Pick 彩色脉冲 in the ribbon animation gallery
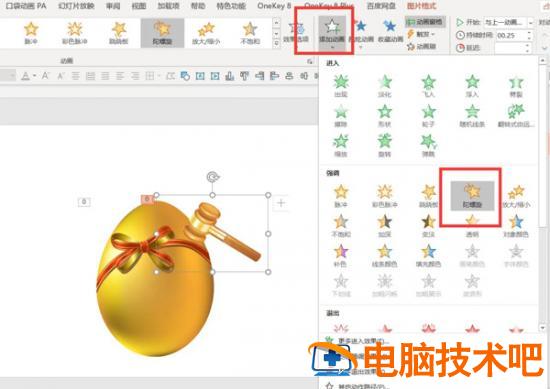The width and height of the screenshot is (550, 389). (x=75, y=33)
